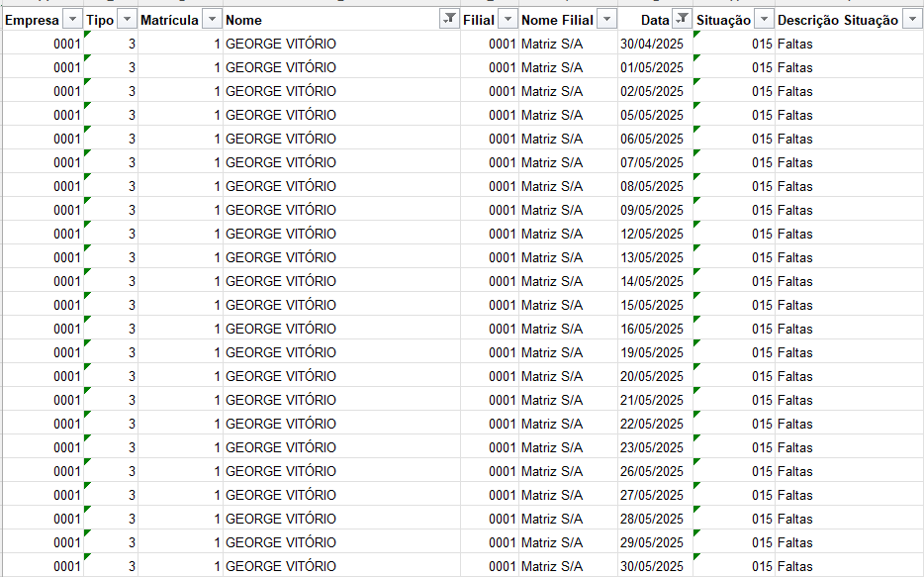The image size is (924, 577).
Task: Click the date cell 09/05/2025
Action: tap(652, 210)
